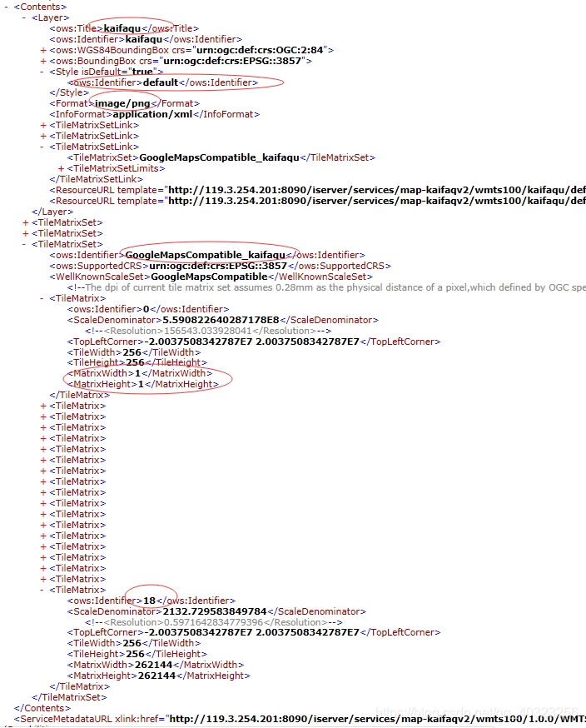The height and width of the screenshot is (728, 586).
Task: Click the ows:SupportedCRS value urn:ogc:def:crs:EPSG::3857
Action: (218, 266)
